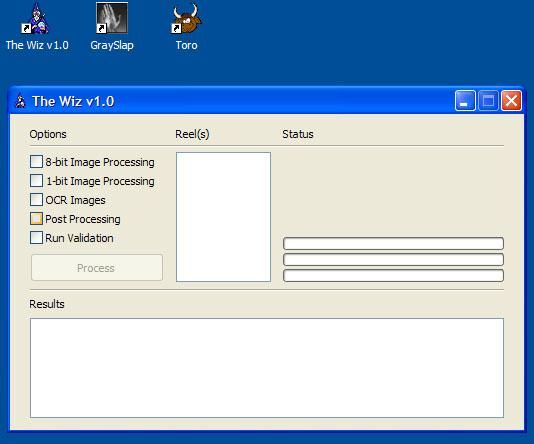Viewport: 534px width, 444px height.
Task: Minimize The Wiz v1.0 window
Action: [465, 101]
